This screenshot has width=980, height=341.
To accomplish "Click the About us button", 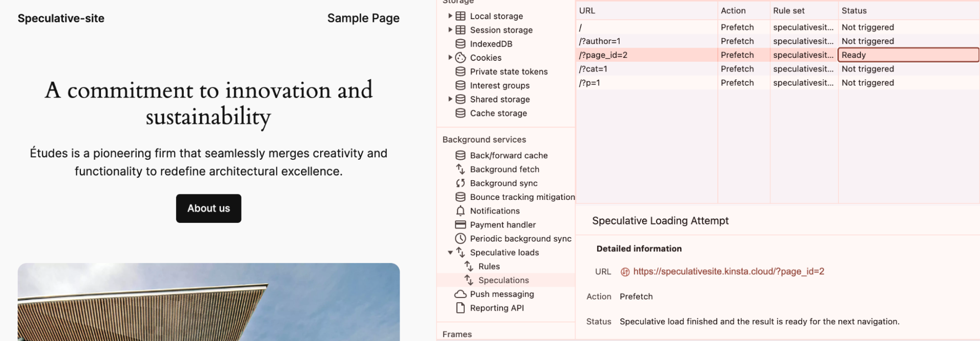I will pyautogui.click(x=208, y=208).
